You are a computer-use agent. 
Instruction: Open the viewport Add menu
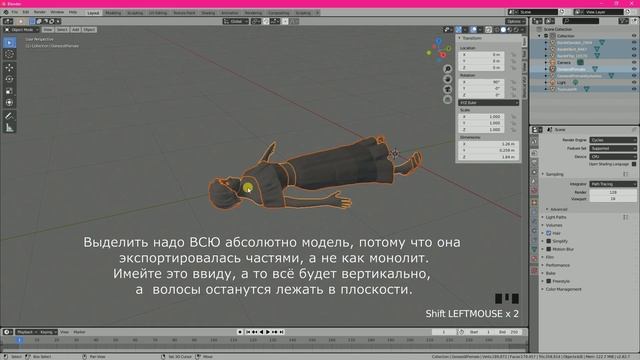pos(76,29)
